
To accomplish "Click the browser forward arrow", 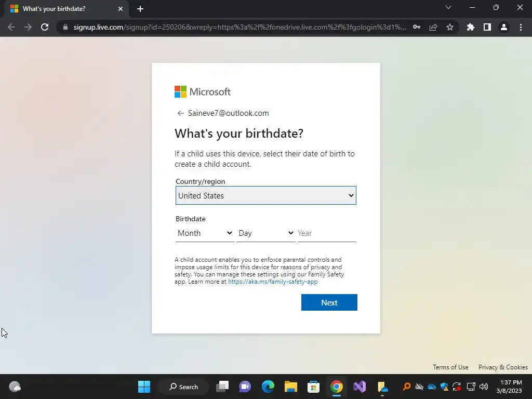I will (28, 27).
